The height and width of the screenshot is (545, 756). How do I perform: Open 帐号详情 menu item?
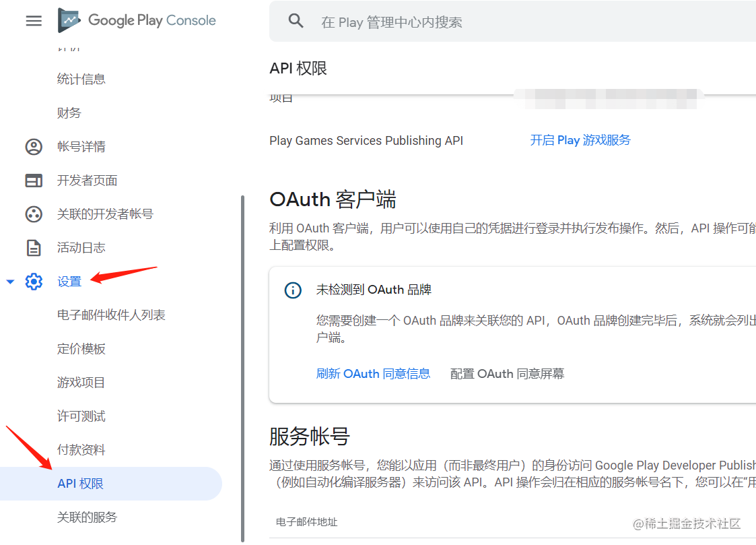coord(81,147)
